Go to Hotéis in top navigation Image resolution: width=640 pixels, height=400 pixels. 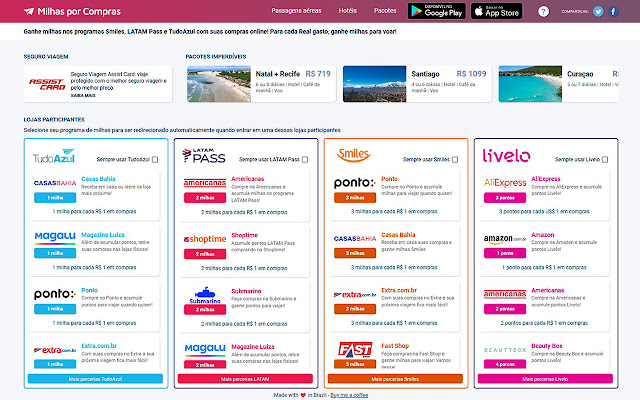[348, 12]
